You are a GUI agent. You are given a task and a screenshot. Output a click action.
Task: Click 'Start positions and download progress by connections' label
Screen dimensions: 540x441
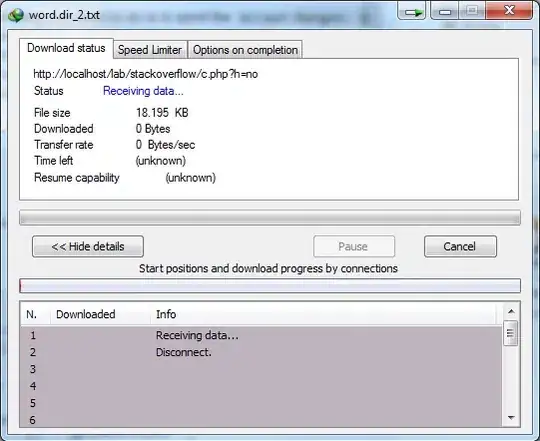(268, 269)
